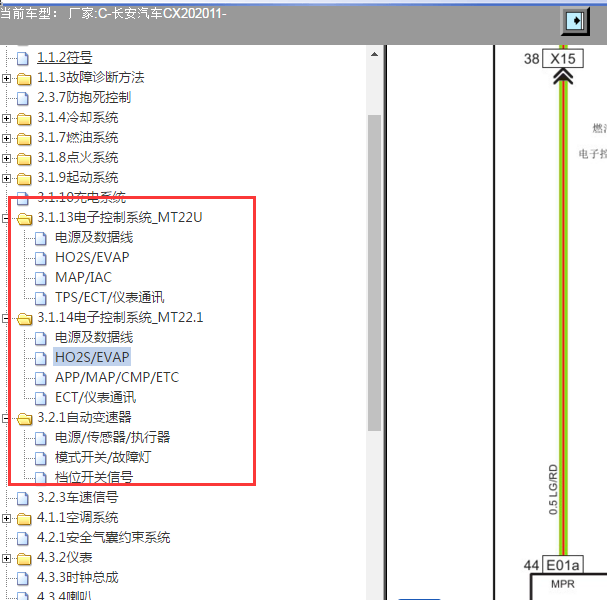
Task: Open ECT/仪表通讯 diagram
Action: pos(96,398)
